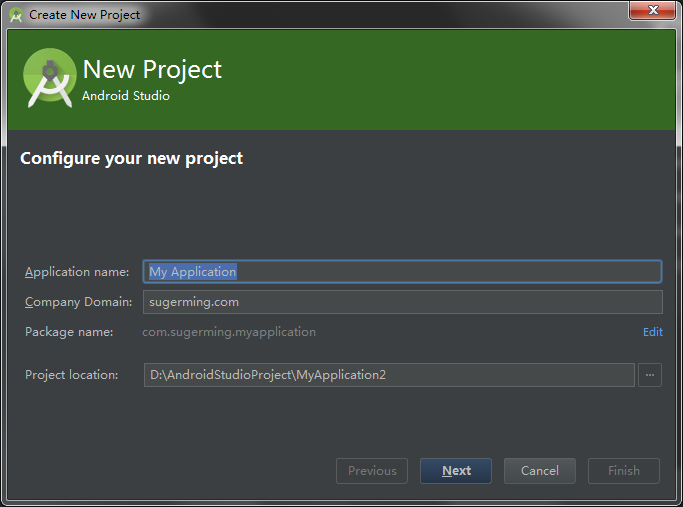This screenshot has height=507, width=683.
Task: Click the Company Domain label
Action: click(x=78, y=302)
